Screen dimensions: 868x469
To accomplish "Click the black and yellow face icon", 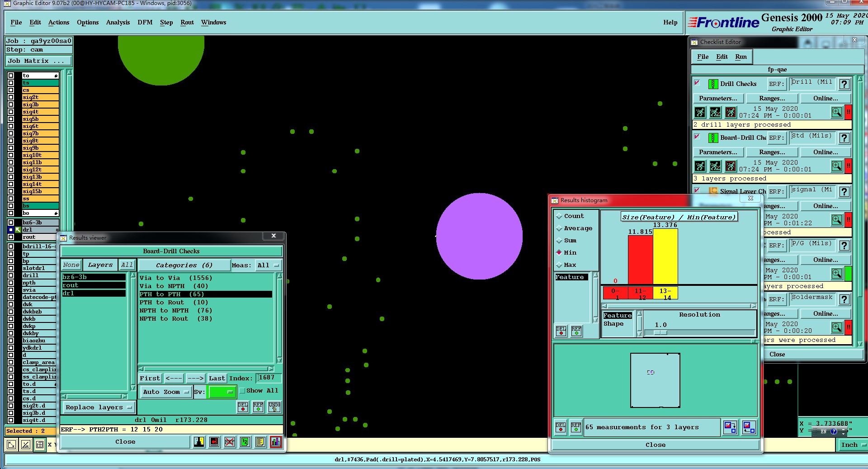I will click(199, 442).
